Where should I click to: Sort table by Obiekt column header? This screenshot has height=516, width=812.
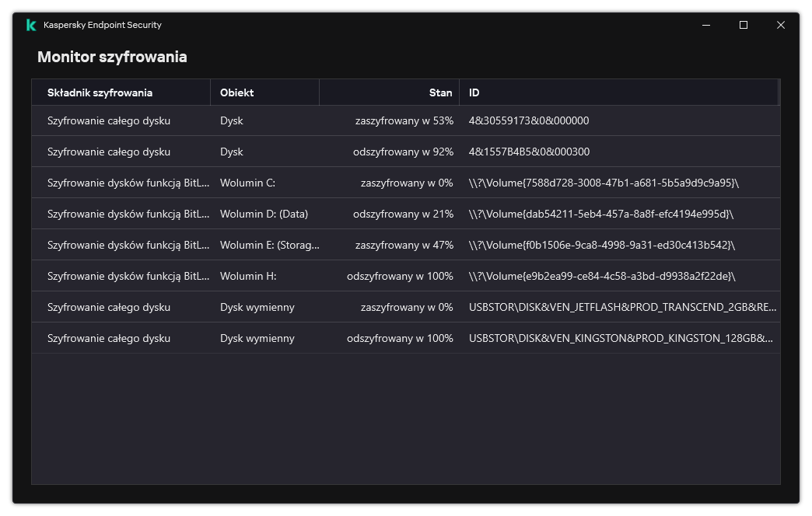[237, 92]
